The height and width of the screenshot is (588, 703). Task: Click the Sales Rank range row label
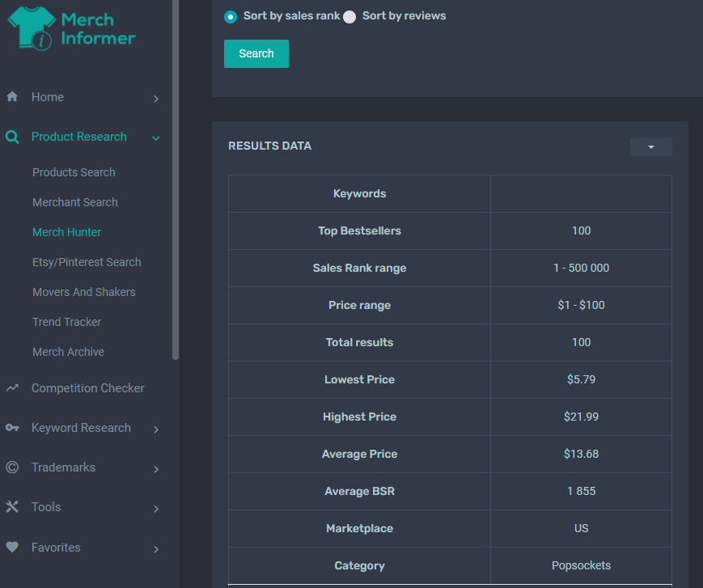(x=359, y=268)
